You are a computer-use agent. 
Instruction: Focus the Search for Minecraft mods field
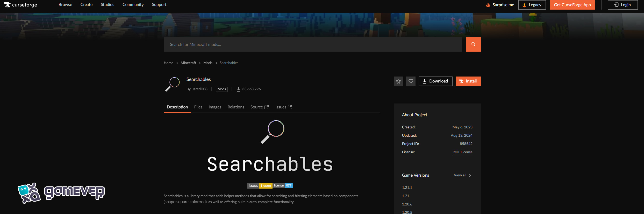tap(313, 44)
